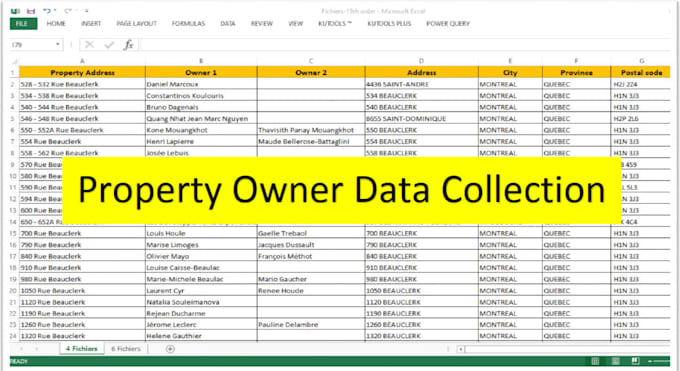Select postal code cell H2J 2Z4
The width and height of the screenshot is (680, 371).
[x=641, y=84]
